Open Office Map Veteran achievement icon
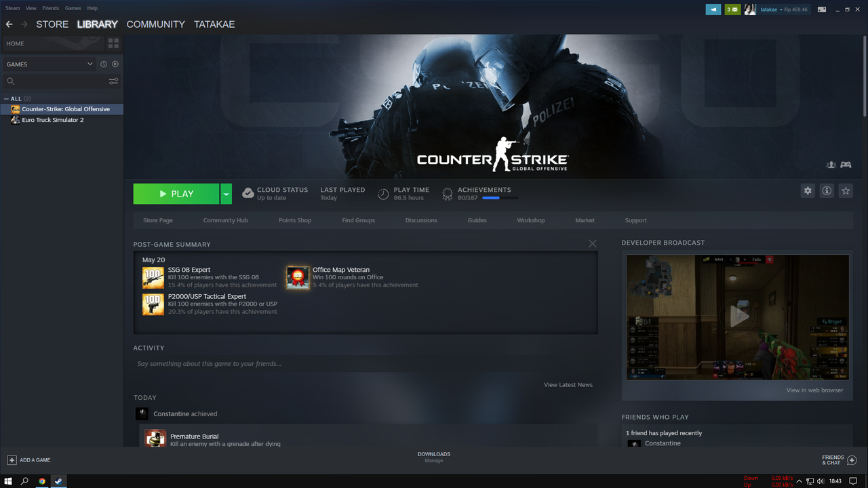 (x=298, y=278)
